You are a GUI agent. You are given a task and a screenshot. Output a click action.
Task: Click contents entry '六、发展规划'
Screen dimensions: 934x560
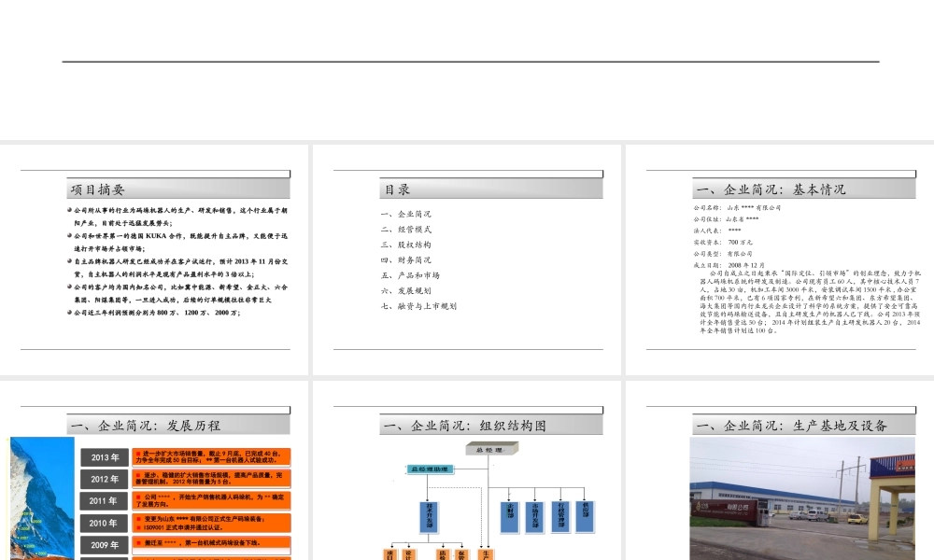point(405,291)
